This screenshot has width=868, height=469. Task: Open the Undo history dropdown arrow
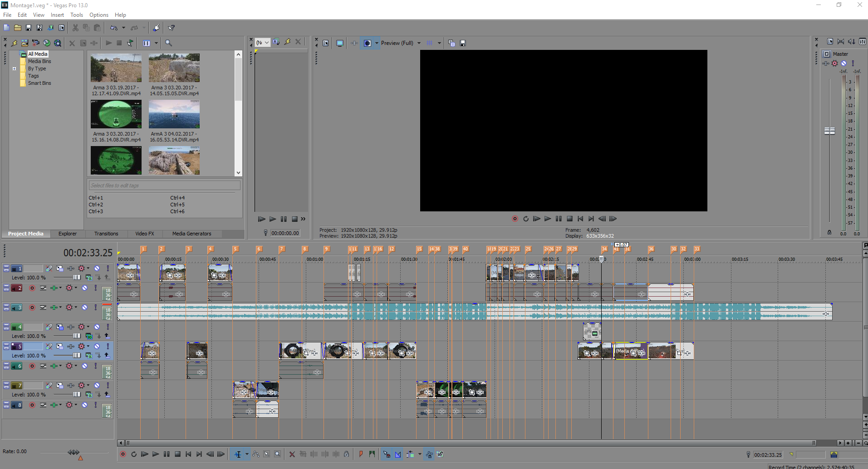pos(123,28)
